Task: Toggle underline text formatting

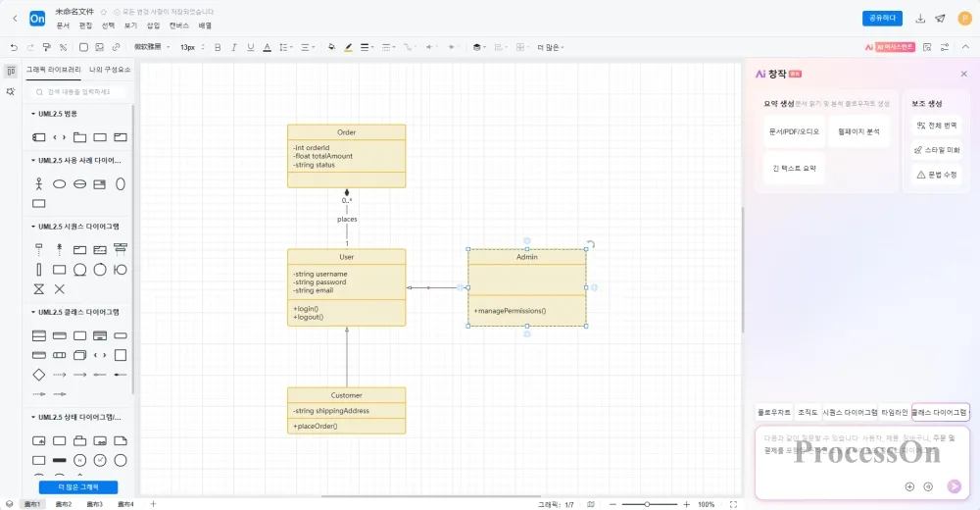Action: coord(251,46)
